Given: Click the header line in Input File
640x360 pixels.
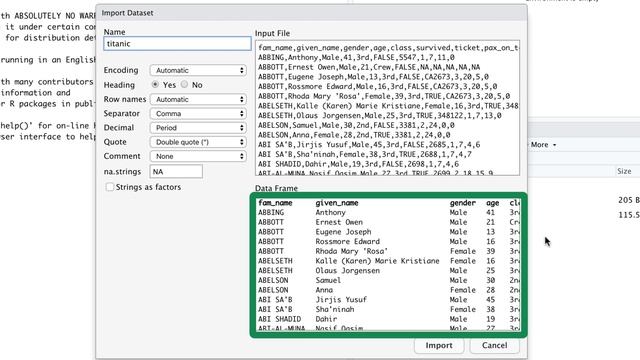Looking at the screenshot, I should 388,48.
